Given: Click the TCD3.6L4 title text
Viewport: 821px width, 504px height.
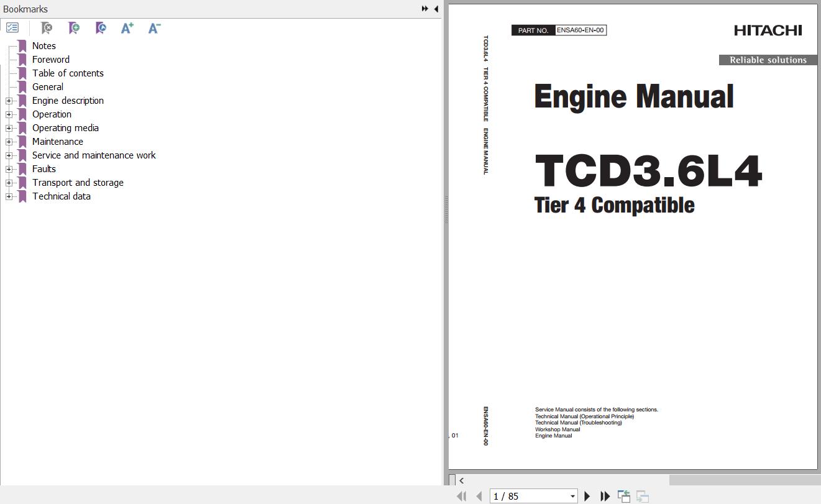Looking at the screenshot, I should (648, 170).
